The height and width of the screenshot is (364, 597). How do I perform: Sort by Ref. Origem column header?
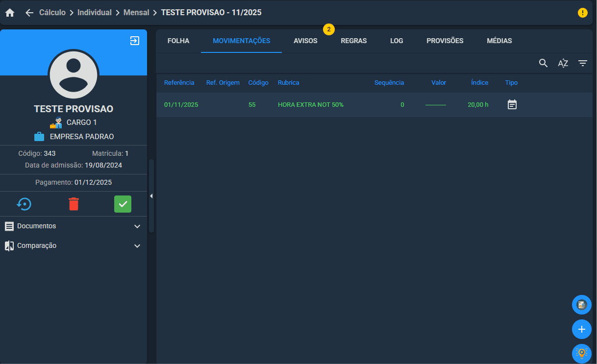[x=223, y=83]
